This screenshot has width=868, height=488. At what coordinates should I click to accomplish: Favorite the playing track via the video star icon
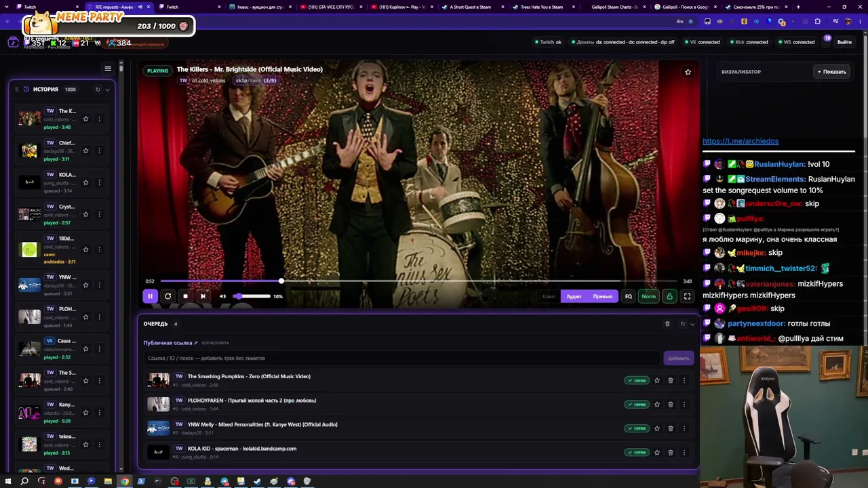688,72
